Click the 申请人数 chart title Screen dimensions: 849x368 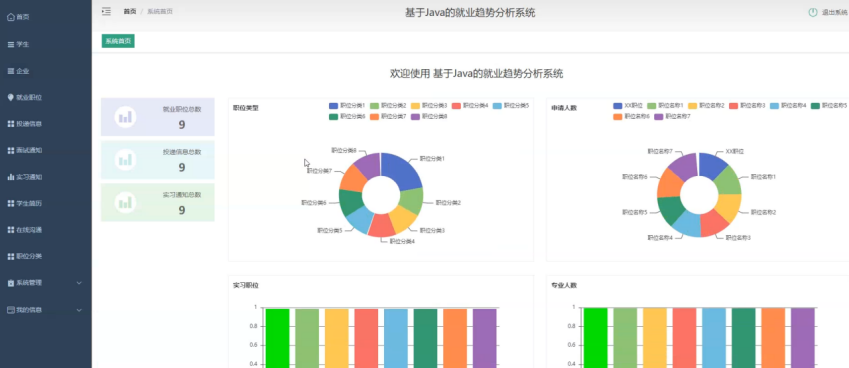coord(564,108)
